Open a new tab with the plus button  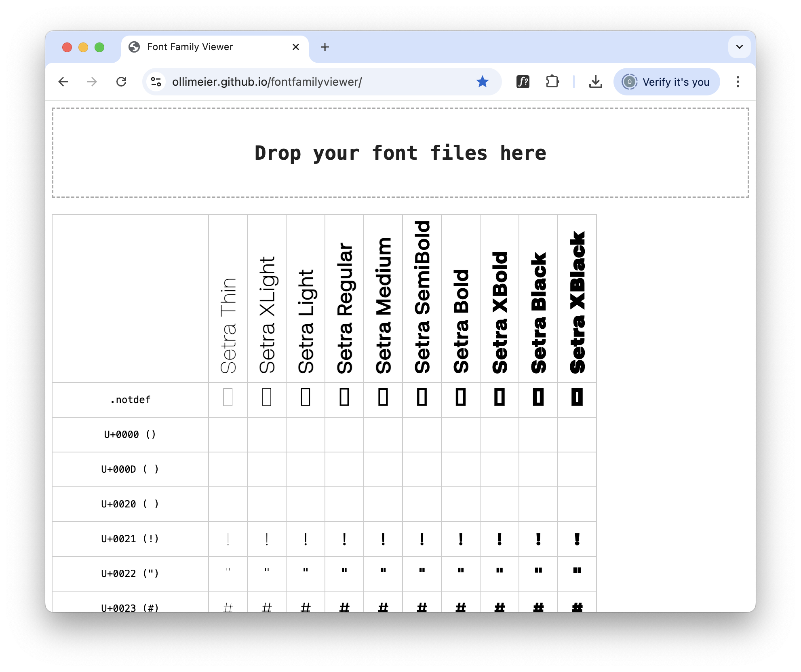325,47
